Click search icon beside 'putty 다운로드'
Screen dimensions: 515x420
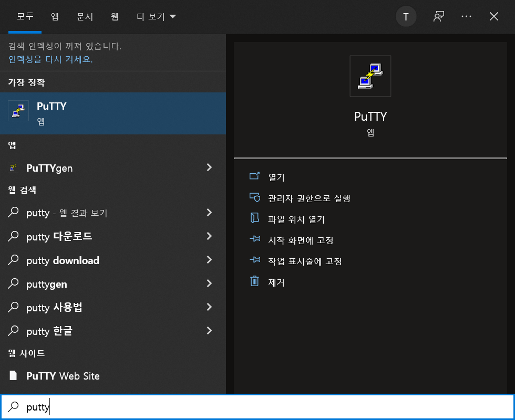point(13,236)
